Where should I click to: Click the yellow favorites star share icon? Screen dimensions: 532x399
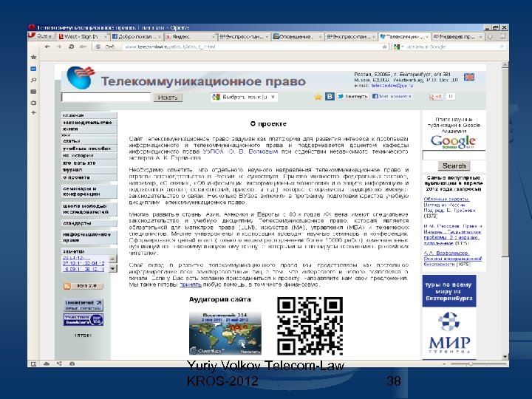point(318,97)
